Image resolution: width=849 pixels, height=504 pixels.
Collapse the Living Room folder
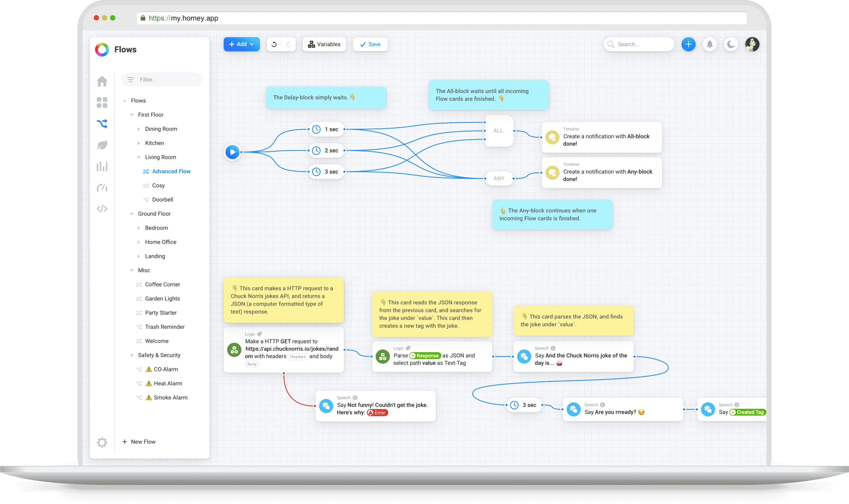click(x=139, y=157)
